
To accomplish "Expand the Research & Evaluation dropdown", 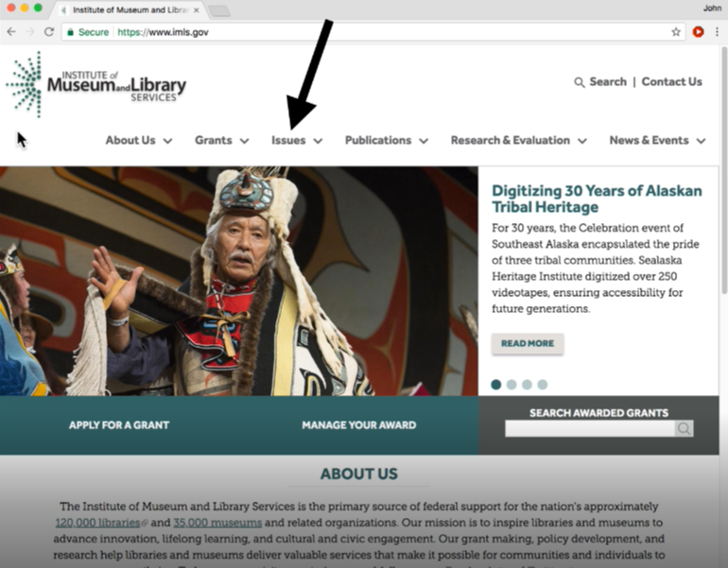I will coord(519,140).
